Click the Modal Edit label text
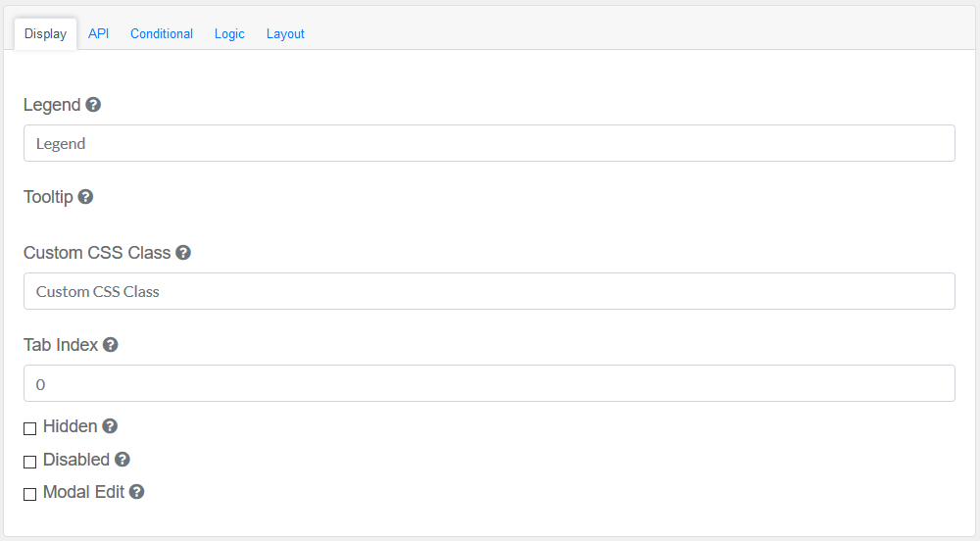The image size is (980, 541). click(83, 492)
